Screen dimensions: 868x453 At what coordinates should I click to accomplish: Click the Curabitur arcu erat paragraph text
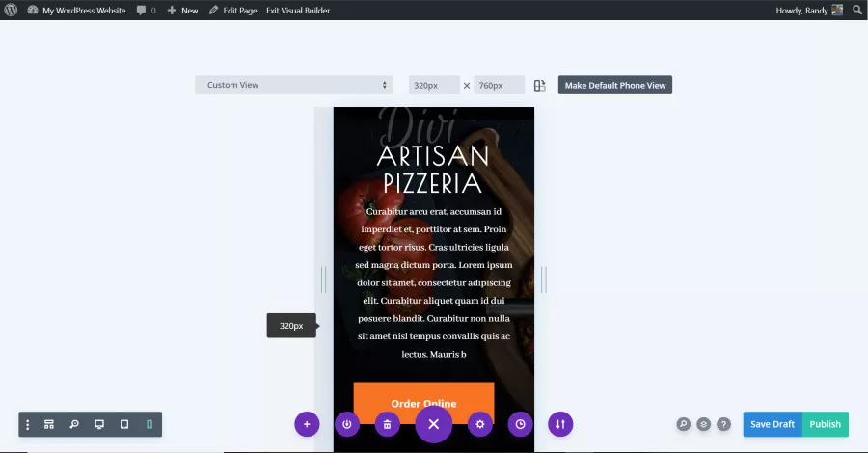433,282
